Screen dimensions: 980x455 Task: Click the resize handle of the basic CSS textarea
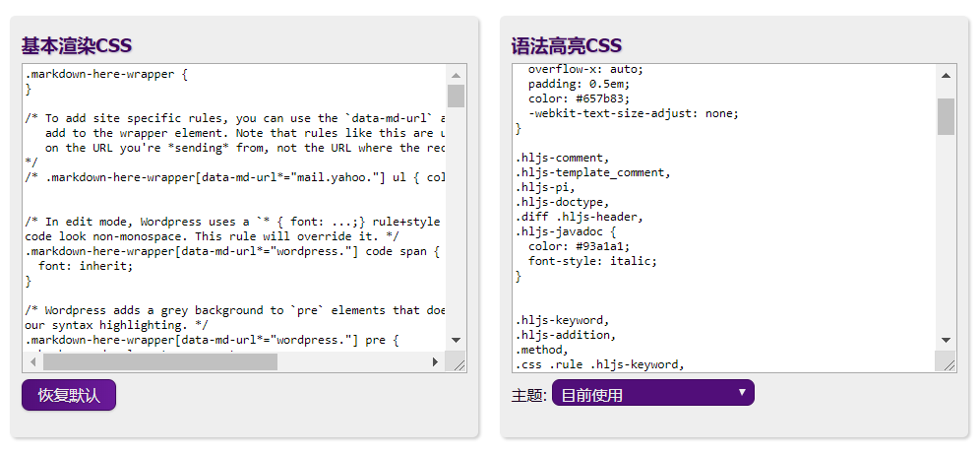458,364
